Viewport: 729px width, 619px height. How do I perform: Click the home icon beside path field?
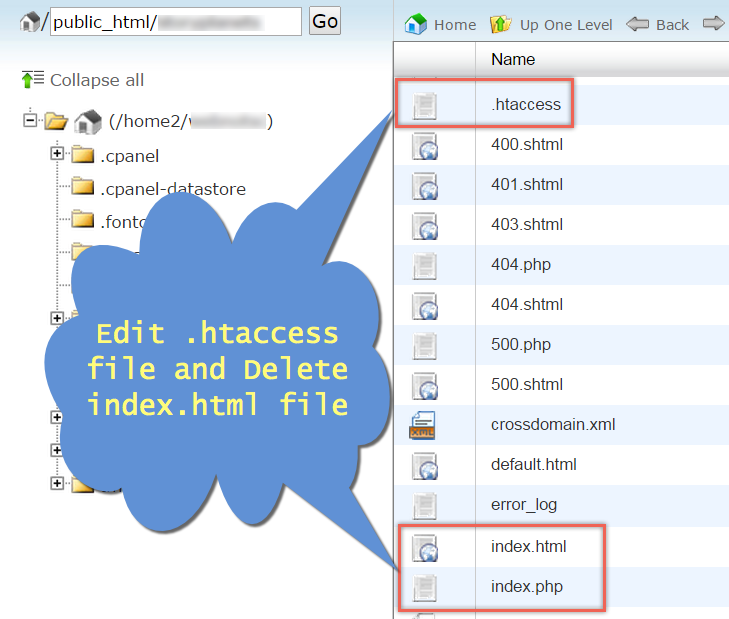[x=29, y=21]
